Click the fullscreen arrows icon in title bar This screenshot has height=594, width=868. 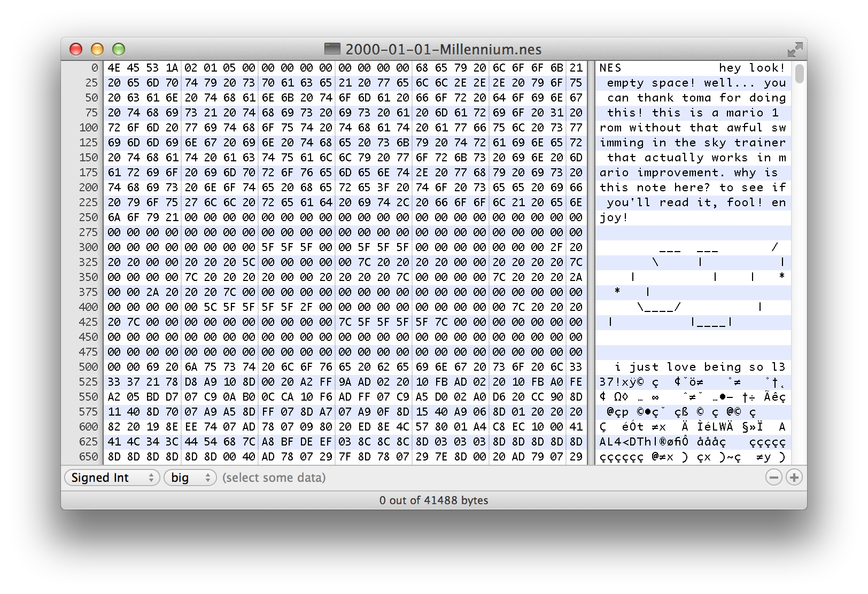point(795,50)
